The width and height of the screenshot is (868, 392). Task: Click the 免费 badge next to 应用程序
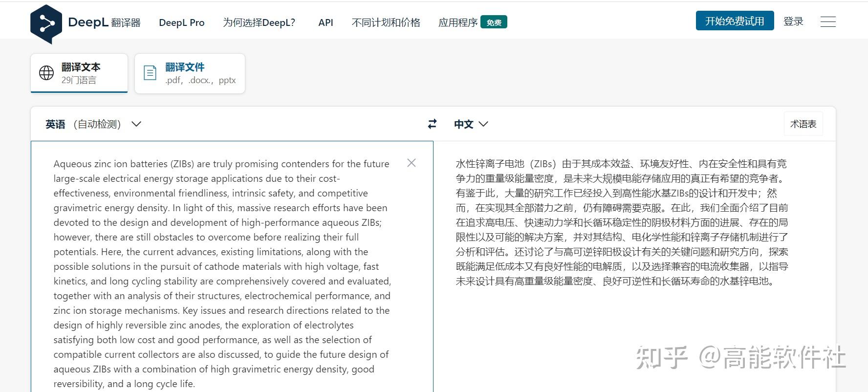494,22
